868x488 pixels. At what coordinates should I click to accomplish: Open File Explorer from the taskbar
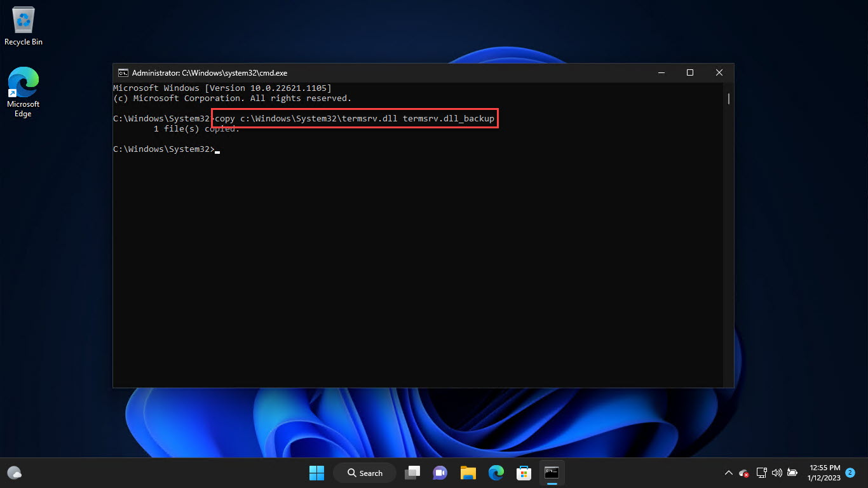click(468, 473)
